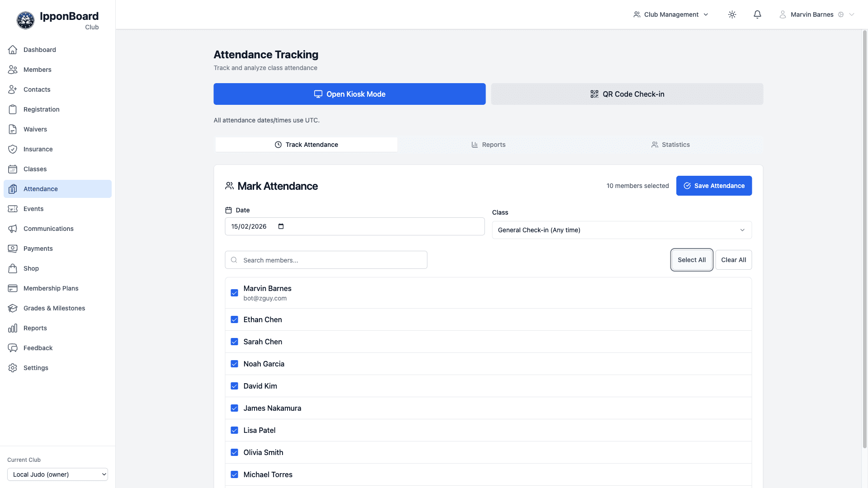Open the Membership Plans section
Screen dimensions: 868x488
pyautogui.click(x=51, y=288)
